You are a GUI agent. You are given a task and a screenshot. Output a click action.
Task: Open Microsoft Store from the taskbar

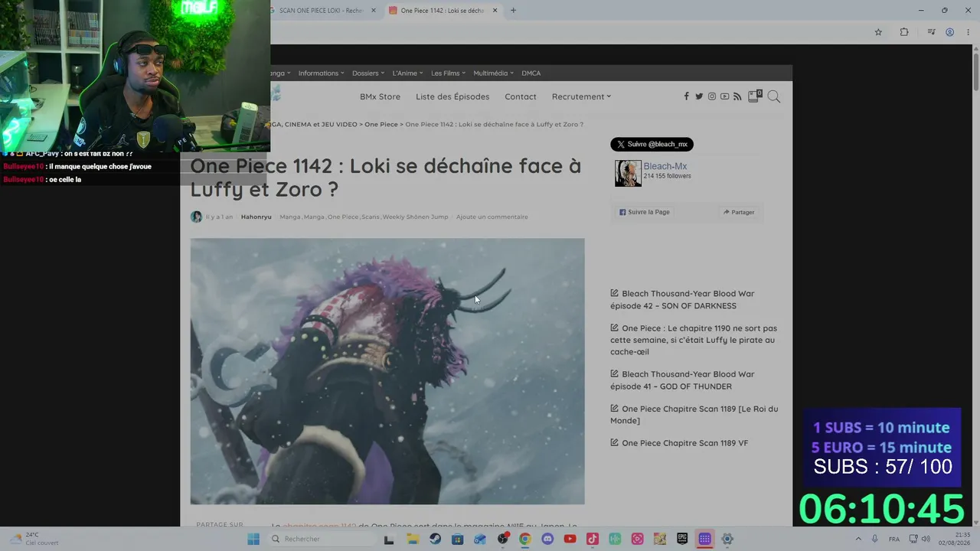(457, 539)
